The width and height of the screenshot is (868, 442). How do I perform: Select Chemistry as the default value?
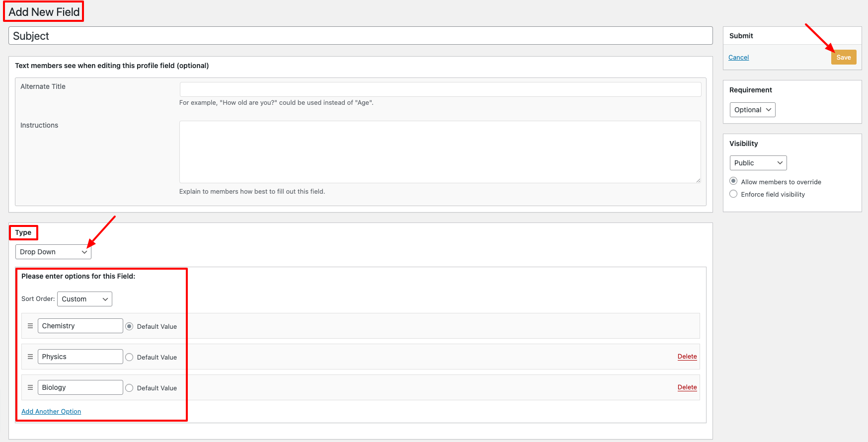129,326
